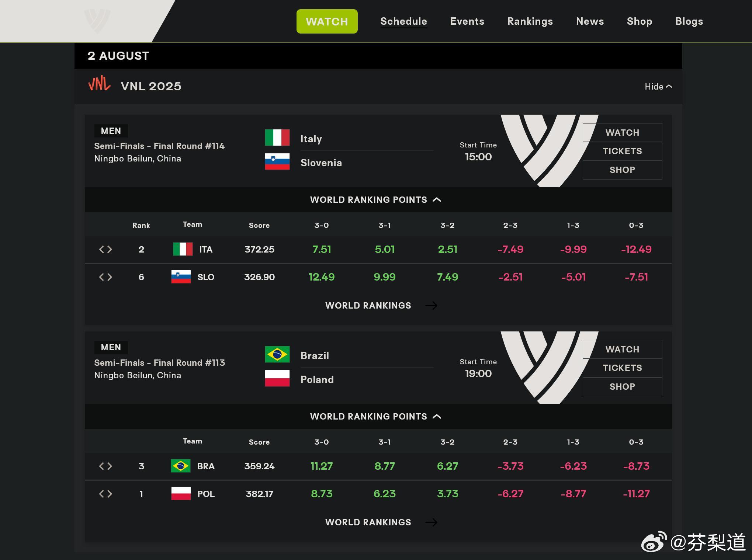Screen dimensions: 752x560
Task: Click POL score 382.17
Action: tap(259, 494)
